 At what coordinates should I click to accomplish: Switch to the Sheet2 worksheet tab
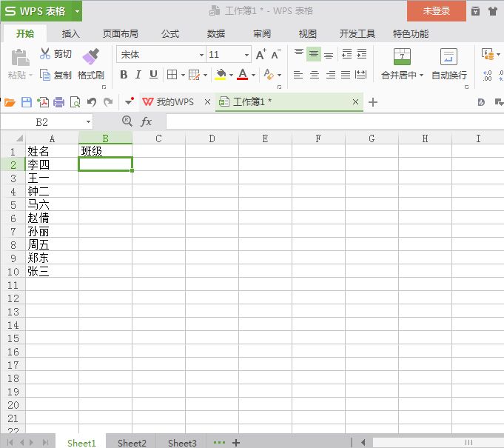tap(132, 443)
